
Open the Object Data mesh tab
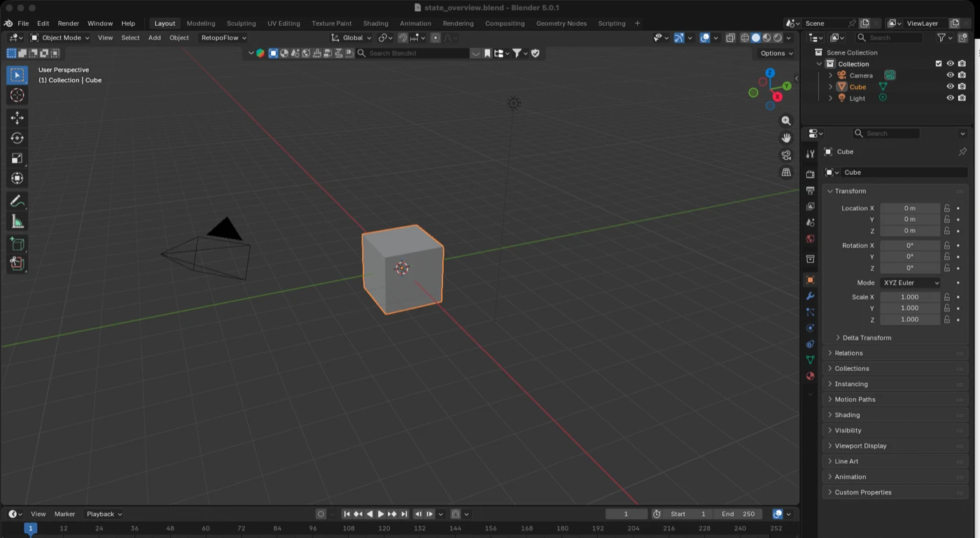pos(810,360)
